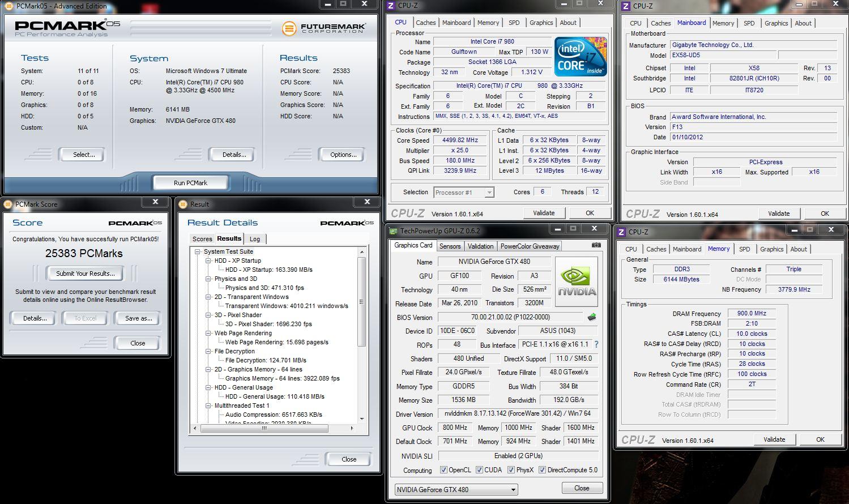Viewport: 849px width, 504px height.
Task: Click the NVIDIA logo in GPU-Z
Action: click(x=577, y=282)
